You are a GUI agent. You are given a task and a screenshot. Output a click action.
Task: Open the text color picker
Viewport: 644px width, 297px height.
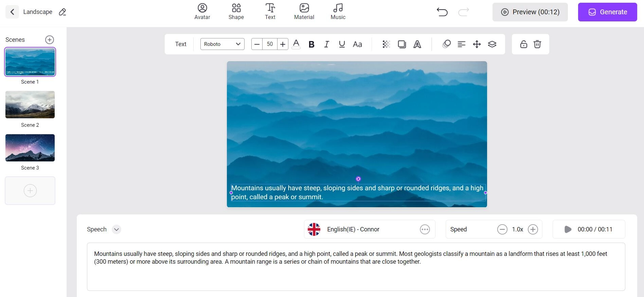pyautogui.click(x=296, y=44)
